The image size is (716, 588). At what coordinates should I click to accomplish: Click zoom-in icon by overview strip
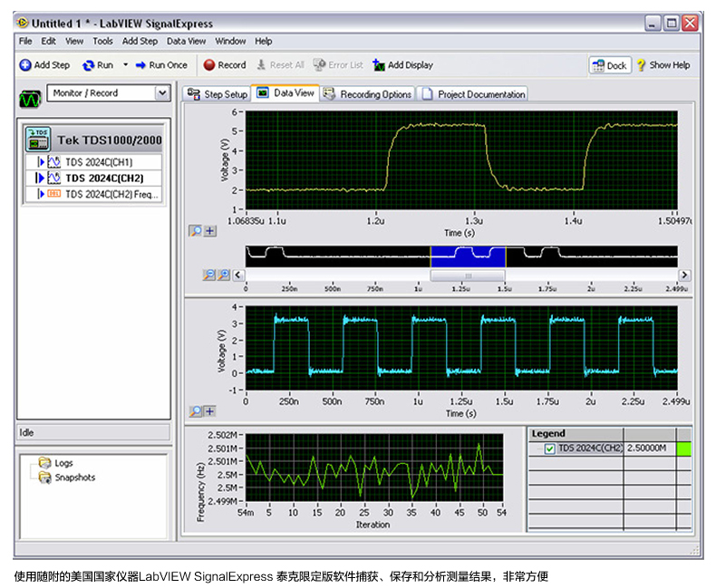click(224, 275)
